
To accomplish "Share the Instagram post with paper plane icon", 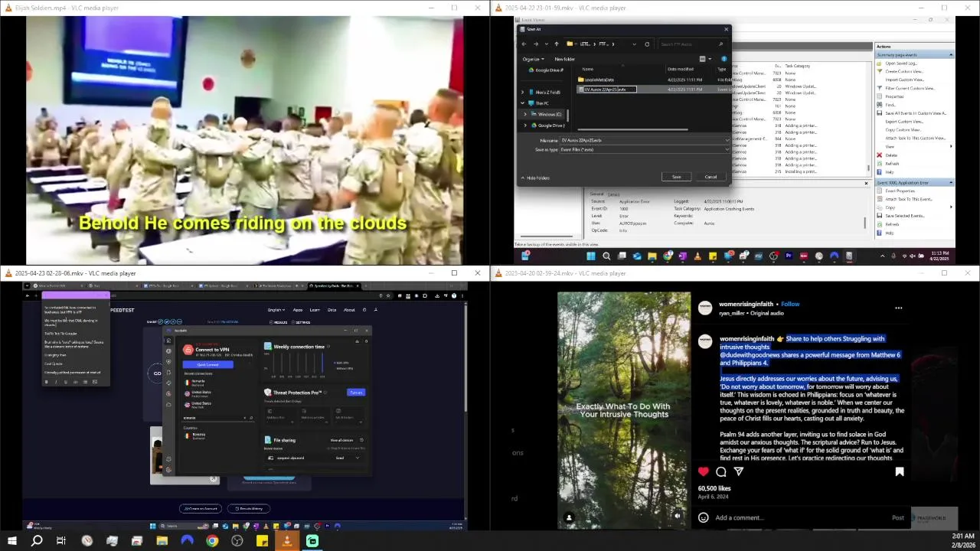I will [x=739, y=472].
